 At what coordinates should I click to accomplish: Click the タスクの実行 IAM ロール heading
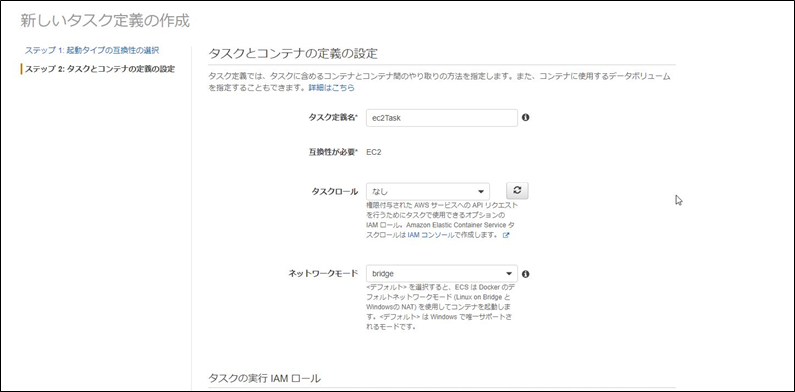(x=264, y=378)
